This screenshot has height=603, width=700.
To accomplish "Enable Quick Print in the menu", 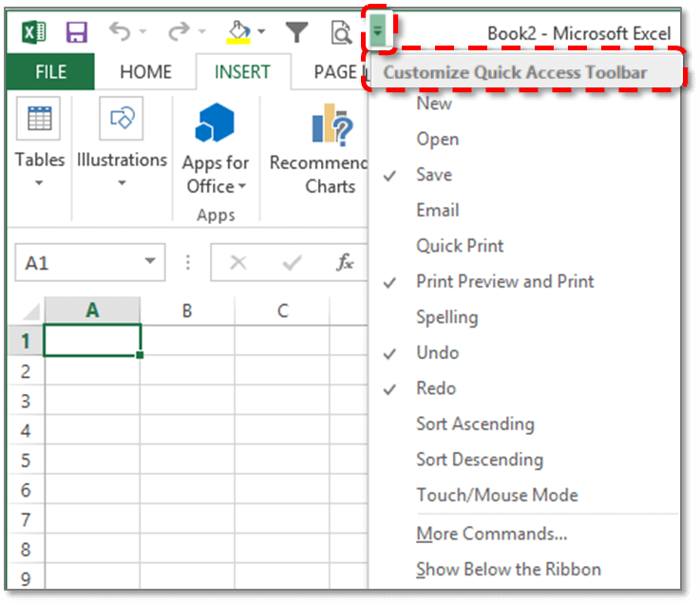I will (524, 246).
